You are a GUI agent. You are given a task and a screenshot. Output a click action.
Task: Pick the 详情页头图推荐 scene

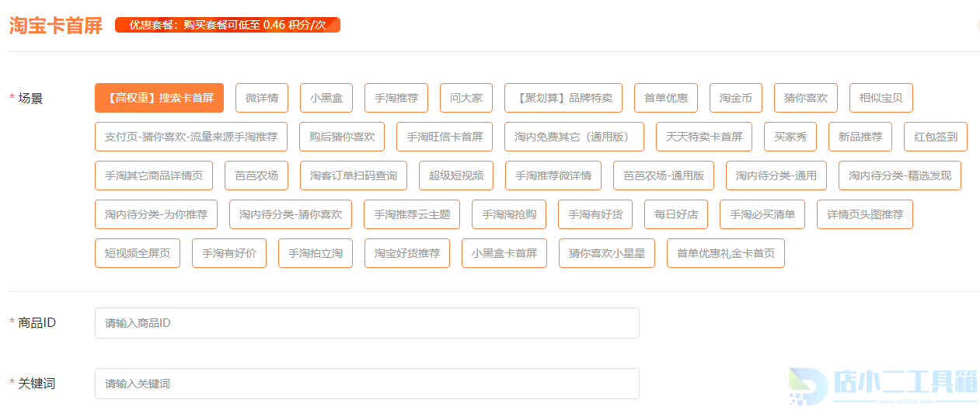coord(865,214)
